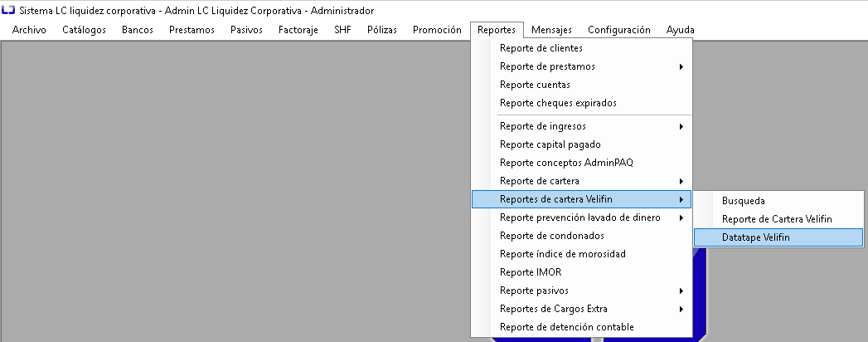Expand Reporte de prestamos submenu
The image size is (868, 342).
click(x=581, y=66)
